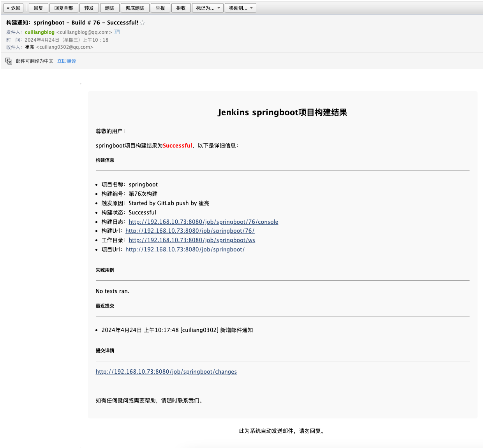The height and width of the screenshot is (448, 483).
Task: Open the 构建Url link for build 76
Action: (190, 231)
